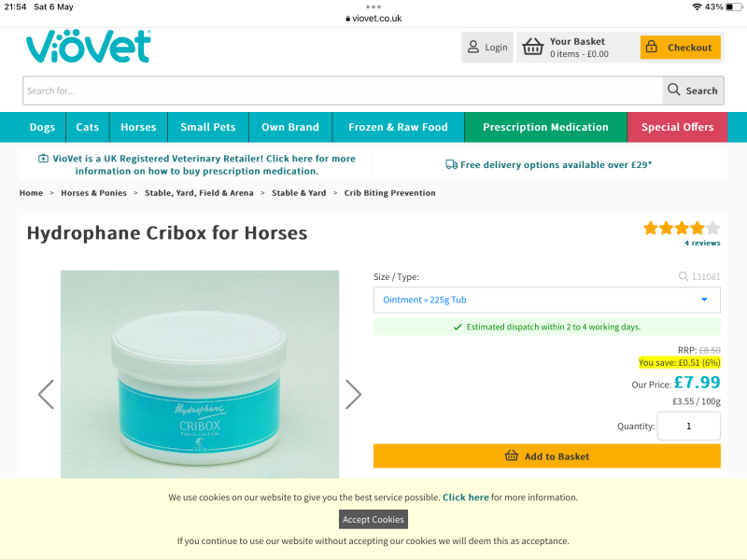Focus the Search for... text box

[343, 91]
